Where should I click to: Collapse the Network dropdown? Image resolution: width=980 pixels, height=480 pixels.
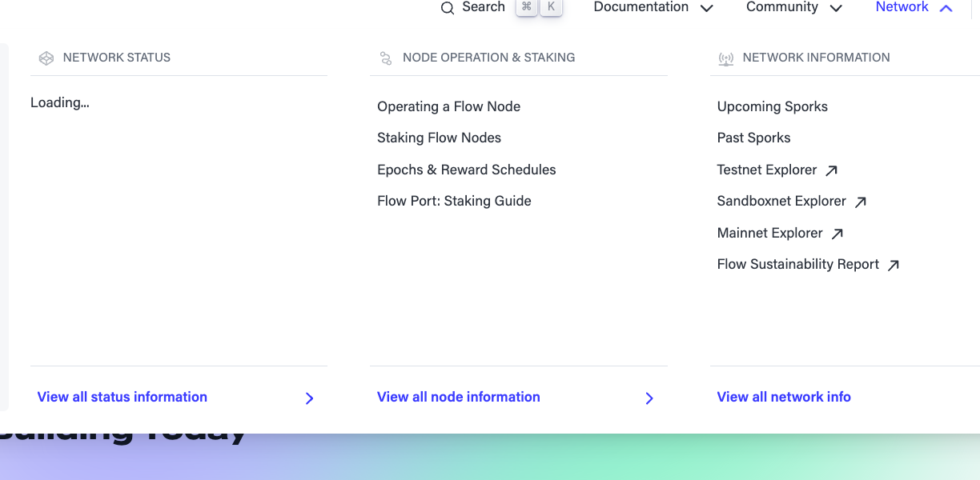coord(945,8)
